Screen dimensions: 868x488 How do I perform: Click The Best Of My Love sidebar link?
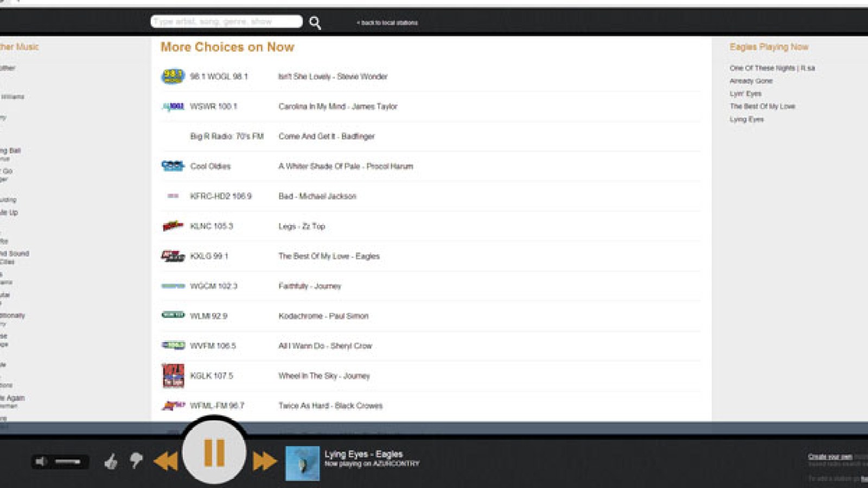point(762,106)
